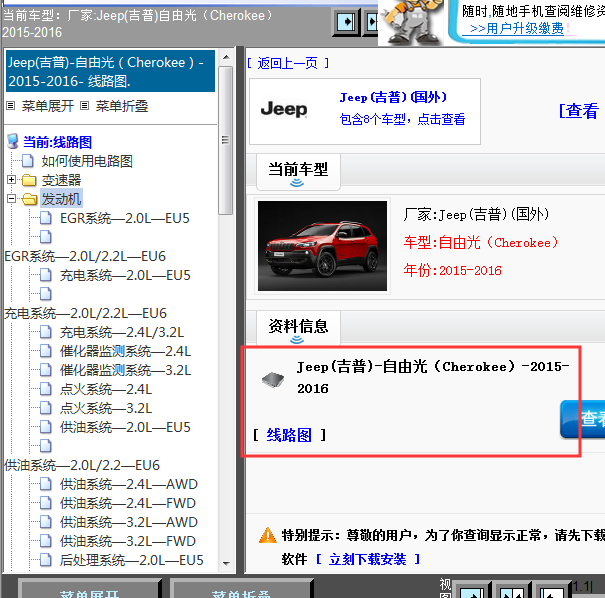The width and height of the screenshot is (605, 598).
Task: Open the 线路图 link in 资料信息
Action: [x=289, y=435]
